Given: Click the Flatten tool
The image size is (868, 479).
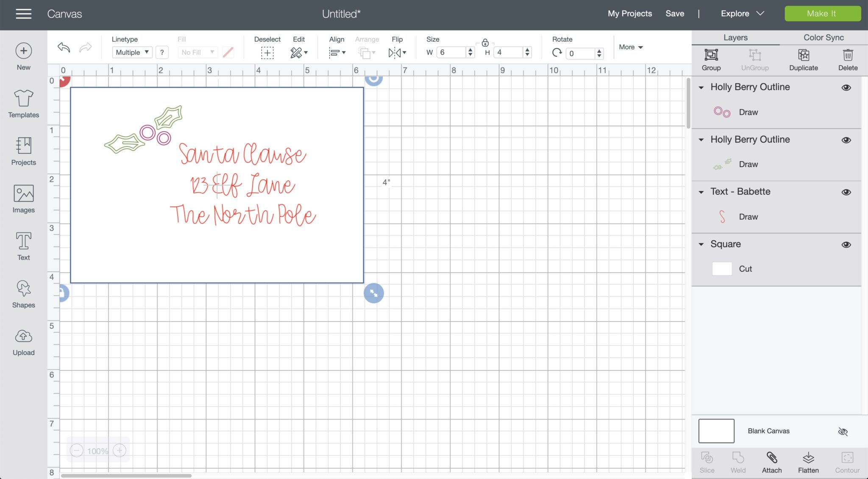Looking at the screenshot, I should coord(808,462).
